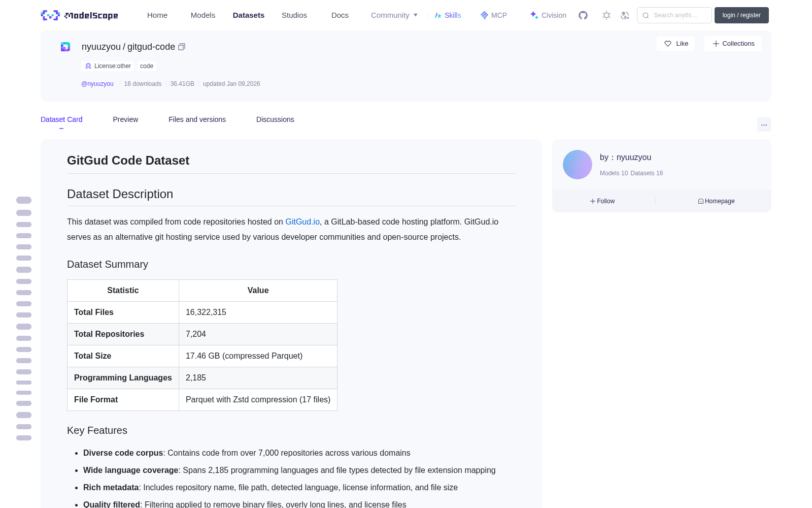812x508 pixels.
Task: Click the 7,204 value cell
Action: [258, 334]
